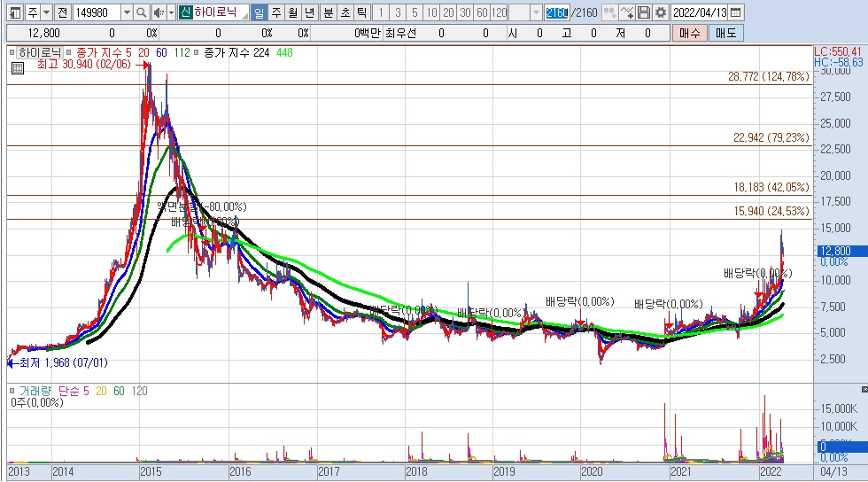Screen dimensions: 868x482
Task: Select the 일 daily period tab
Action: pos(259,12)
